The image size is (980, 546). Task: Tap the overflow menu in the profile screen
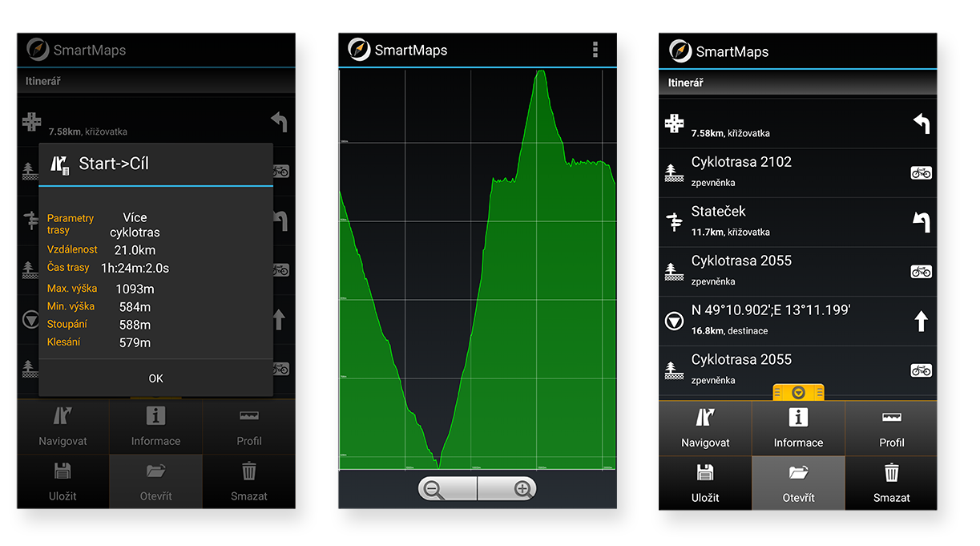595,50
